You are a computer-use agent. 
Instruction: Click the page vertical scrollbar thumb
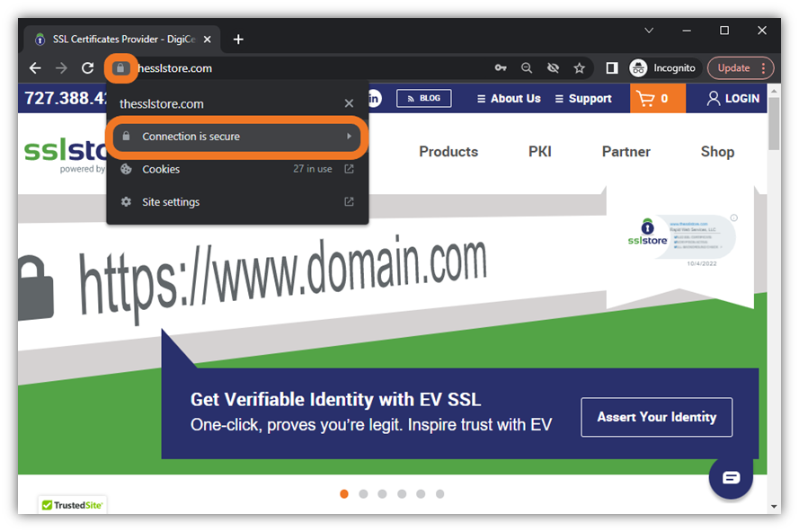coord(774,123)
